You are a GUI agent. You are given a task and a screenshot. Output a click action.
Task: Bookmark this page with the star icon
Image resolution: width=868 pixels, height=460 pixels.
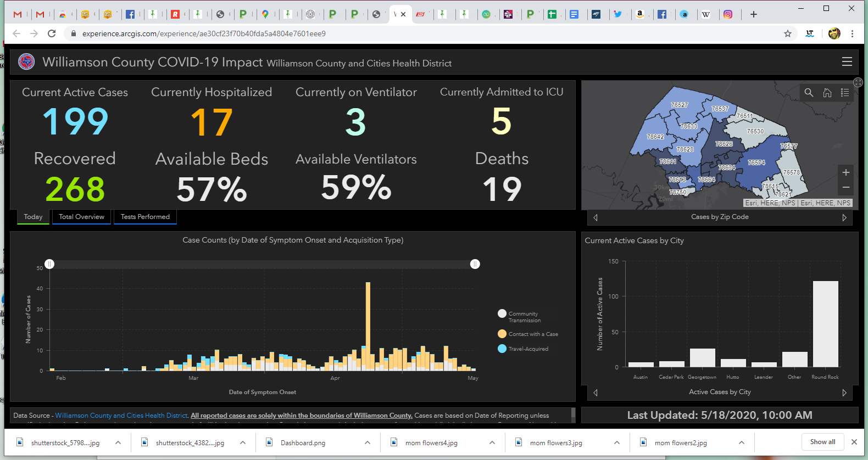tap(787, 33)
